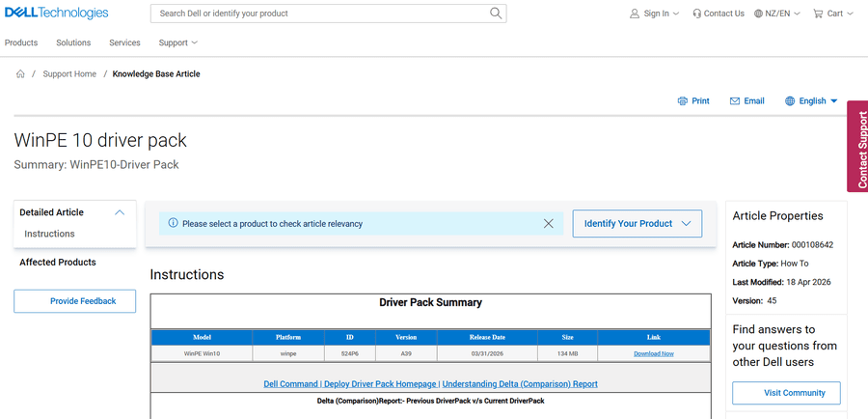Image resolution: width=868 pixels, height=419 pixels.
Task: Click the Platform column header
Action: click(x=288, y=337)
